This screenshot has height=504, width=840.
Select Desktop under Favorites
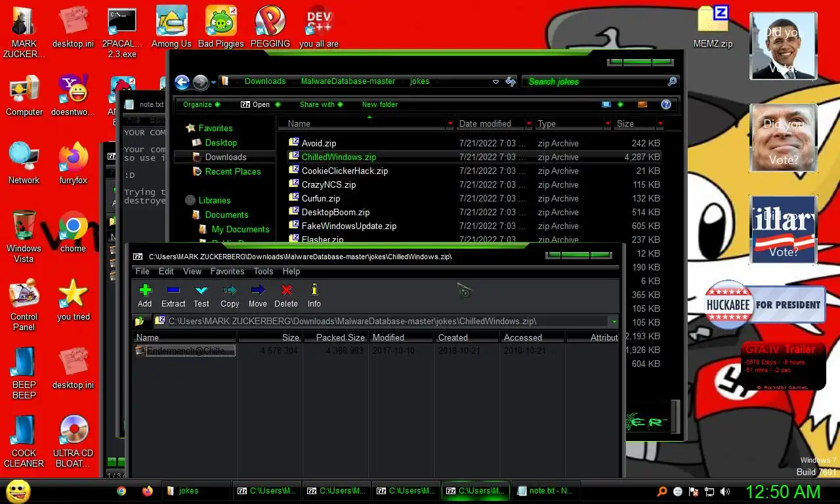pyautogui.click(x=220, y=142)
